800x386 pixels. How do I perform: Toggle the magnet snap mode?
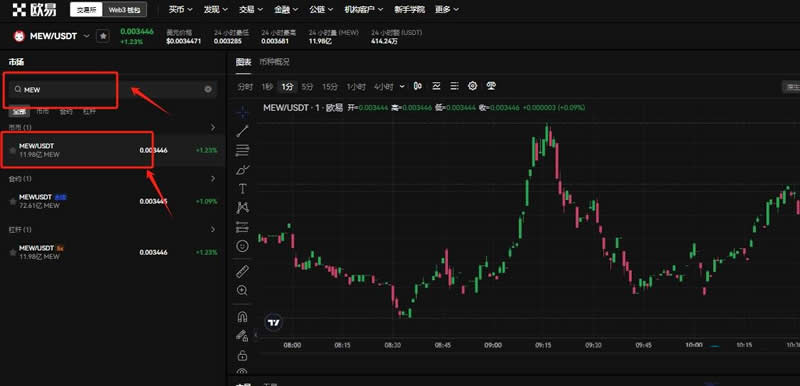pyautogui.click(x=242, y=317)
